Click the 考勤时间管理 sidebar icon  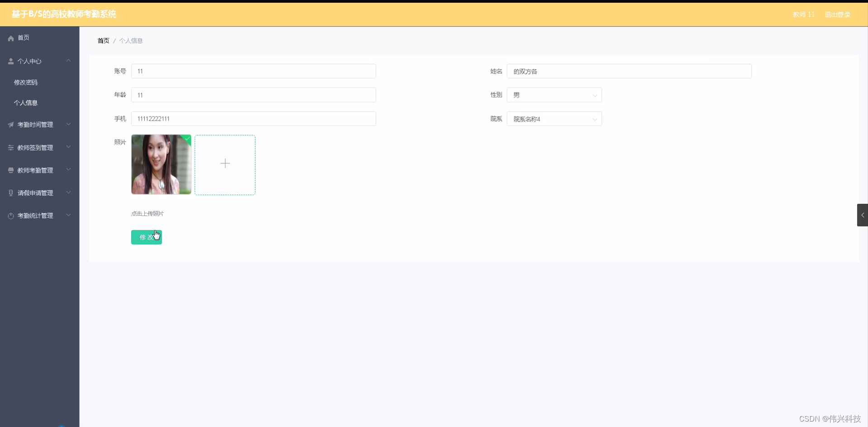10,124
